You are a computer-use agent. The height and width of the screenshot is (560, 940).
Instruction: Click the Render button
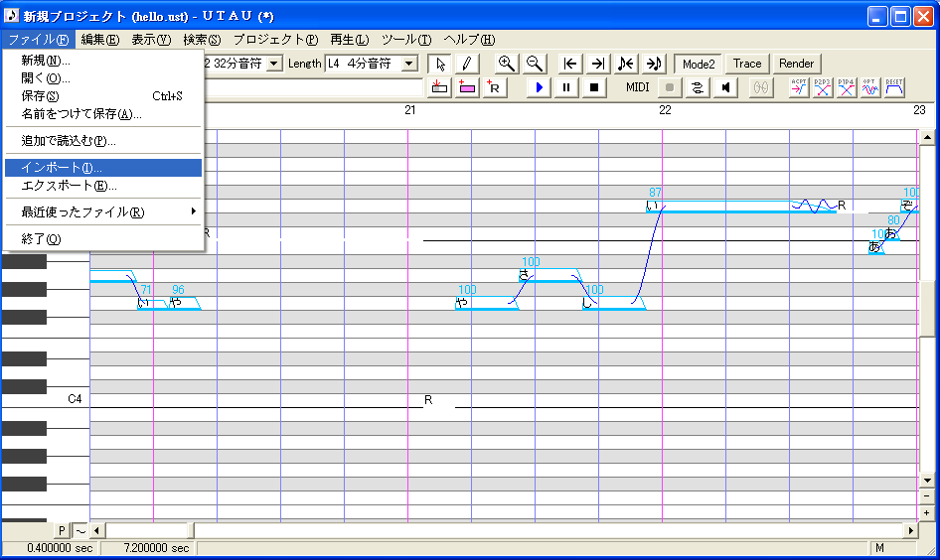click(796, 64)
